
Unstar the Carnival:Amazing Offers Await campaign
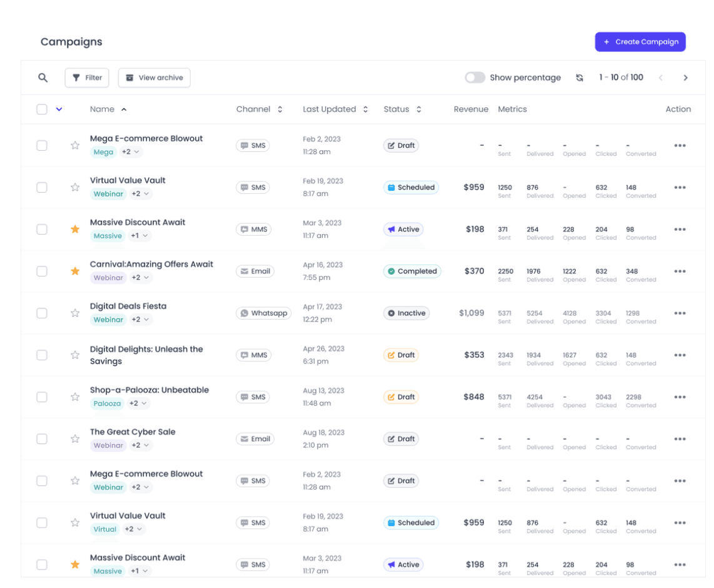pyautogui.click(x=75, y=271)
